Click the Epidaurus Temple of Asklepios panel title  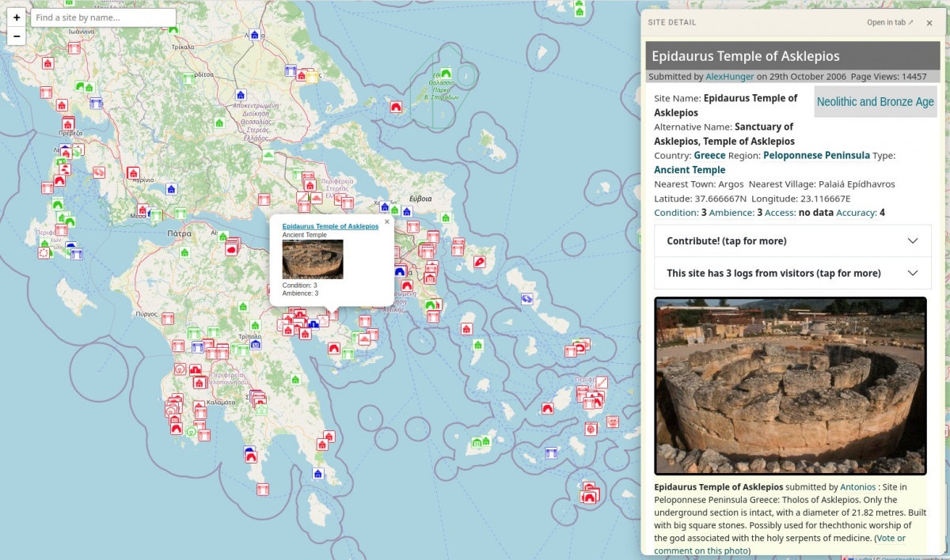(x=746, y=56)
